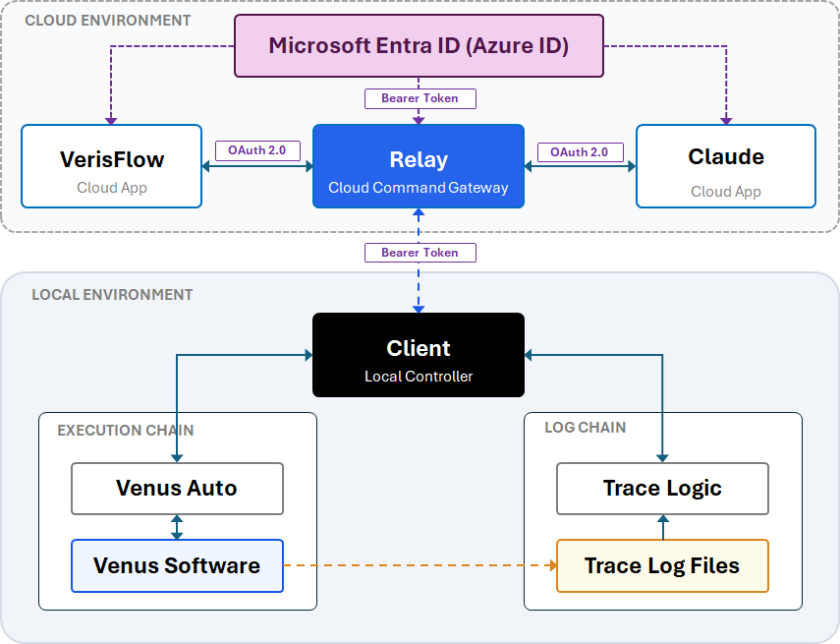Screen dimensions: 840x644
Task: Click the Bearer Token label above Client
Action: [x=420, y=253]
